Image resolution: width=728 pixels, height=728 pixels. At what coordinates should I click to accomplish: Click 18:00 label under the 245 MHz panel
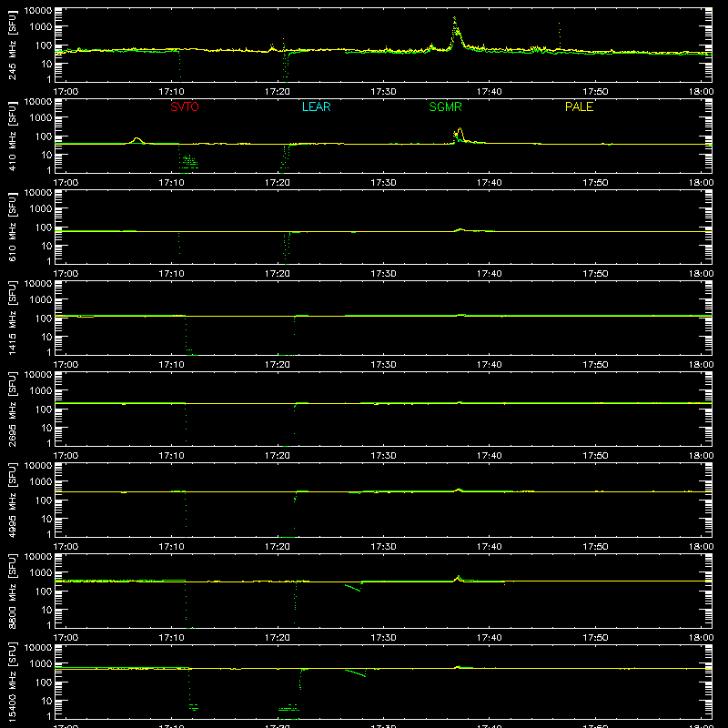701,92
